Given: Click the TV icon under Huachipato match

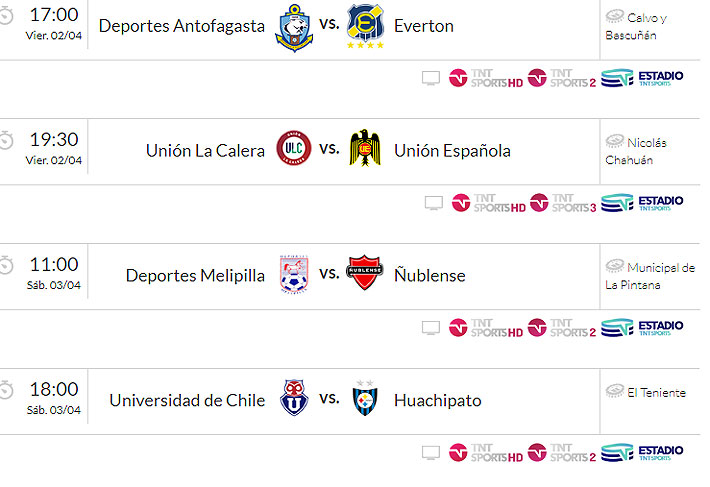Looking at the screenshot, I should tap(431, 452).
